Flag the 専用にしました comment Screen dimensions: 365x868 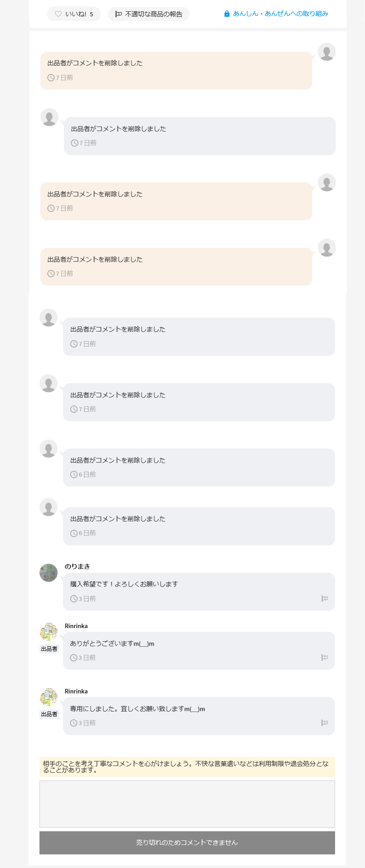(325, 723)
